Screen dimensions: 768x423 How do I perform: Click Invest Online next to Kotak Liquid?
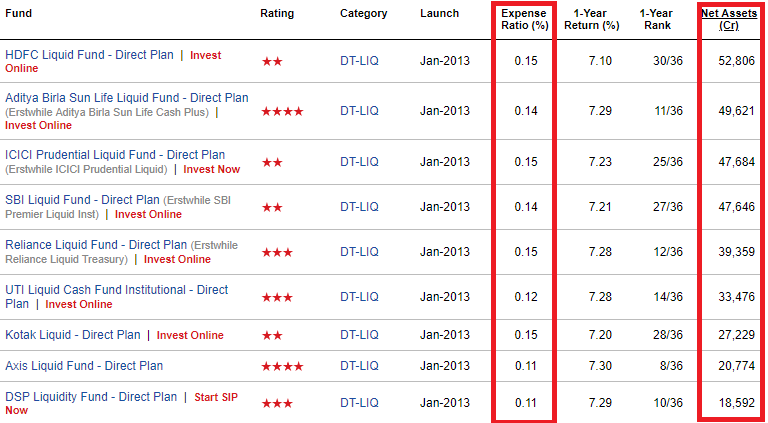pyautogui.click(x=190, y=335)
